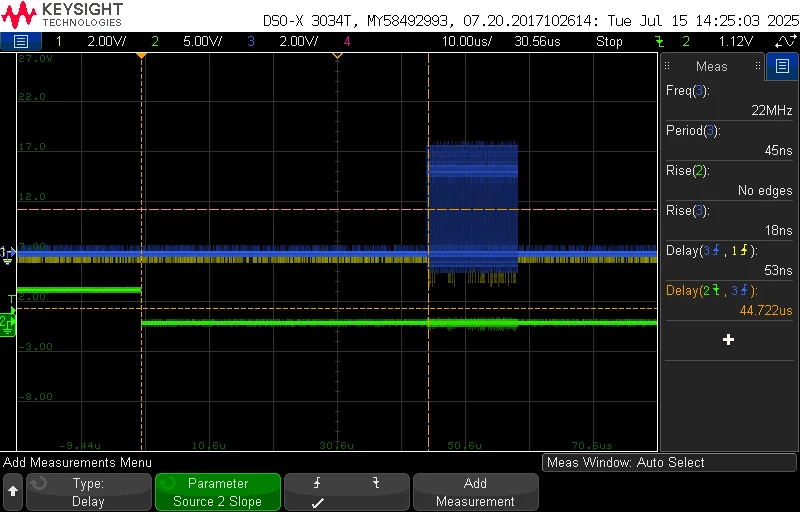Open Parameter Source 2 Slope softkey

click(x=218, y=492)
